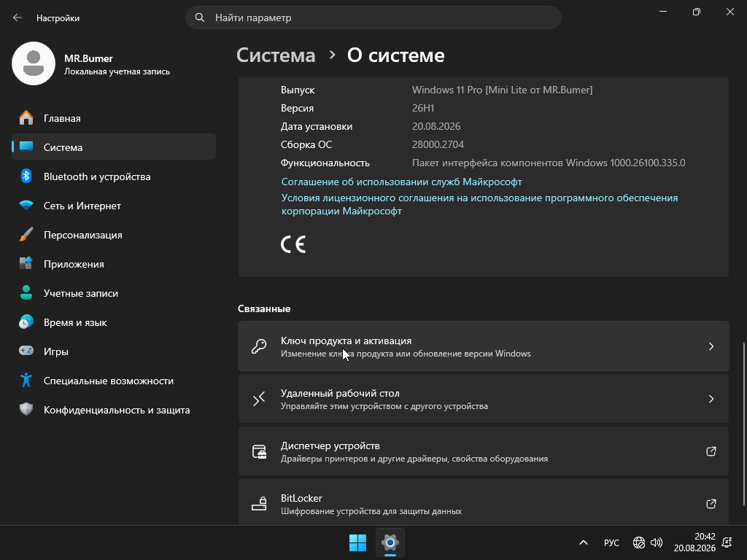Open external link icon for Диспетчер устройств

click(x=711, y=451)
